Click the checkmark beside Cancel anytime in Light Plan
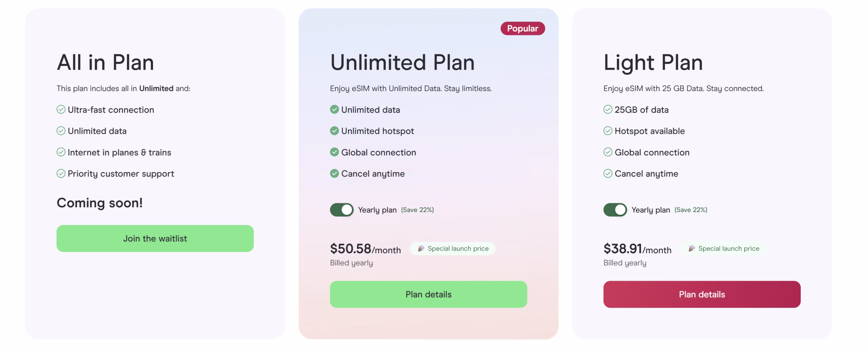This screenshot has height=351, width=868. (608, 173)
